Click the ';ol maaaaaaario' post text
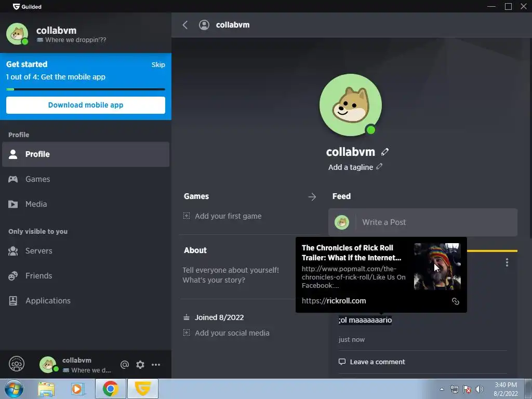 coord(365,320)
